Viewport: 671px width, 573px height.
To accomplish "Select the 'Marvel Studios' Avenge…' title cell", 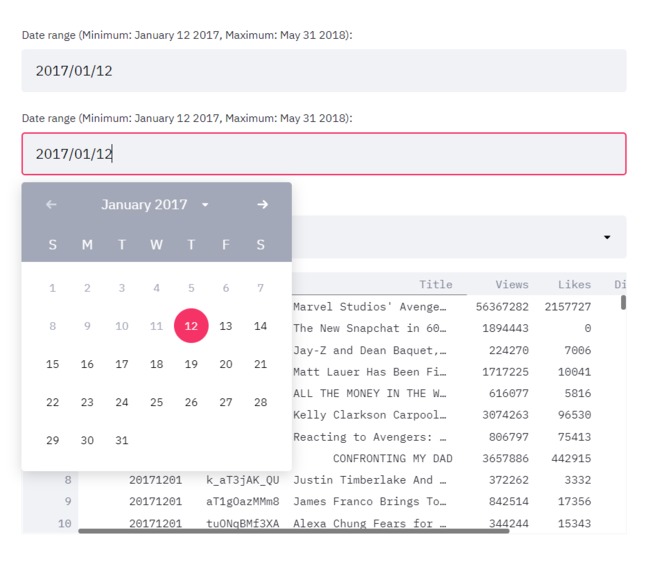I will tap(370, 307).
